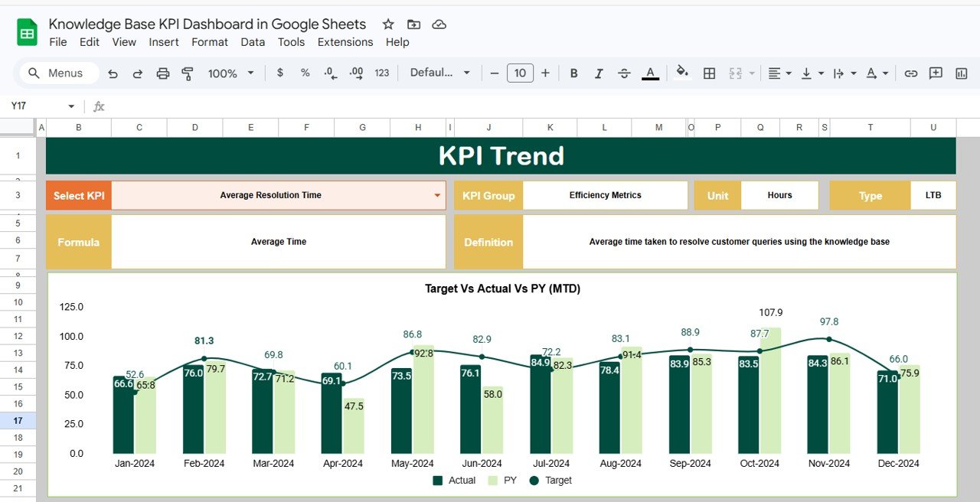Image resolution: width=980 pixels, height=502 pixels.
Task: Open the Select KPI dropdown
Action: point(436,195)
